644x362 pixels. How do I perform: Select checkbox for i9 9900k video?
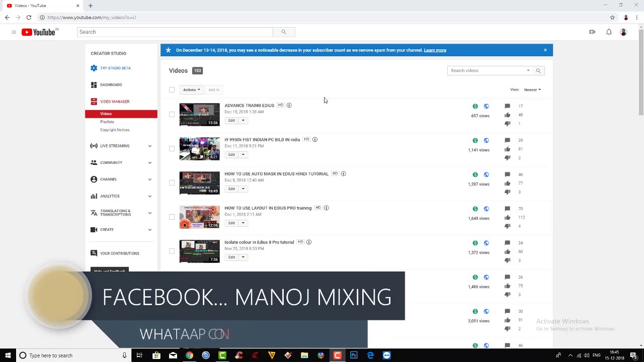tap(172, 149)
